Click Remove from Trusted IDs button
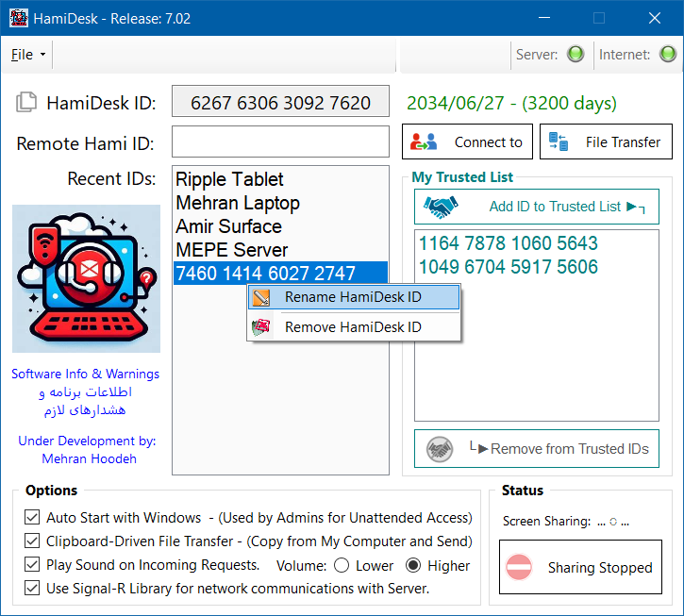684x616 pixels. 537,449
